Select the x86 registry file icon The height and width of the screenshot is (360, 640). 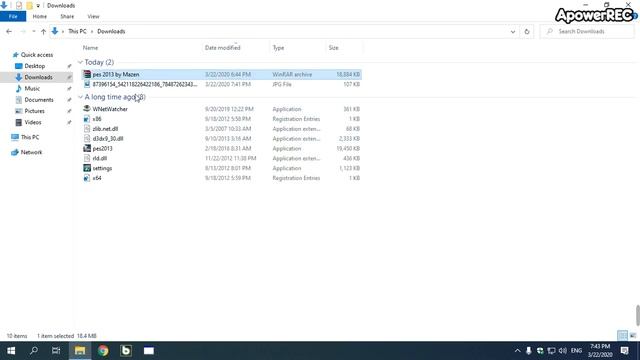click(87, 119)
